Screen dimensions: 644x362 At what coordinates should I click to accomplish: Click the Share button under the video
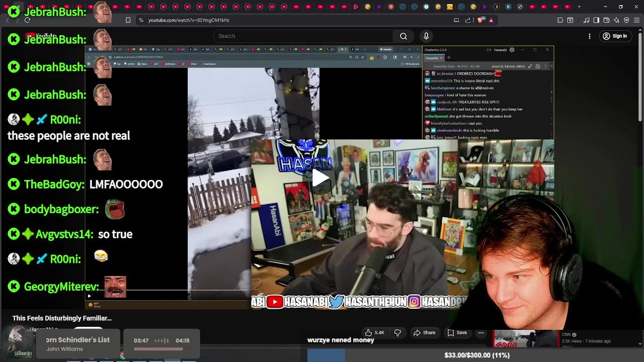pyautogui.click(x=424, y=332)
